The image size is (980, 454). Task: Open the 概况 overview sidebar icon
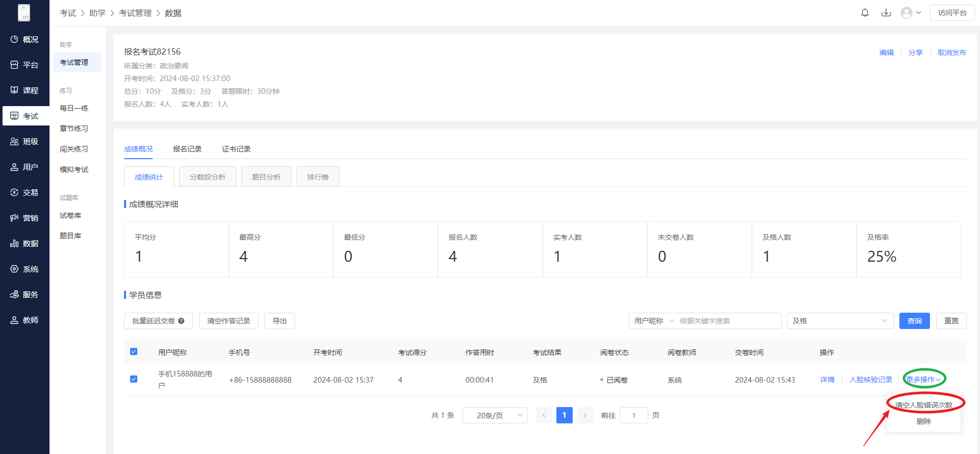(14, 39)
